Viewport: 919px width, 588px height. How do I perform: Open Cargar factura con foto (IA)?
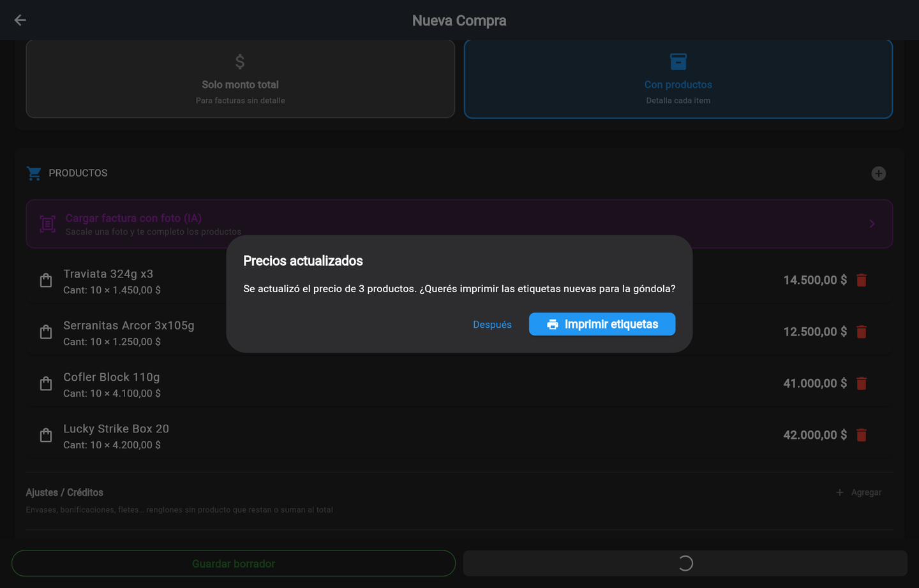(459, 224)
